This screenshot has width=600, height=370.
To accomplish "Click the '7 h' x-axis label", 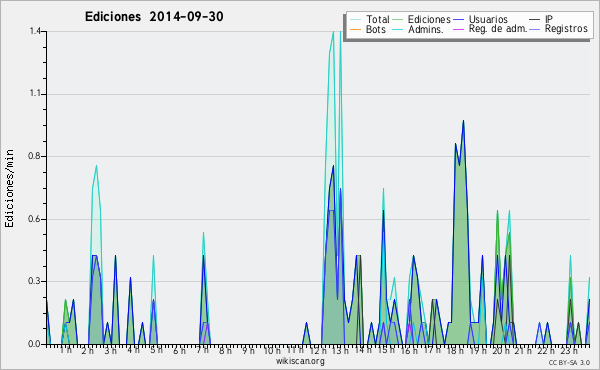I will [x=202, y=350].
